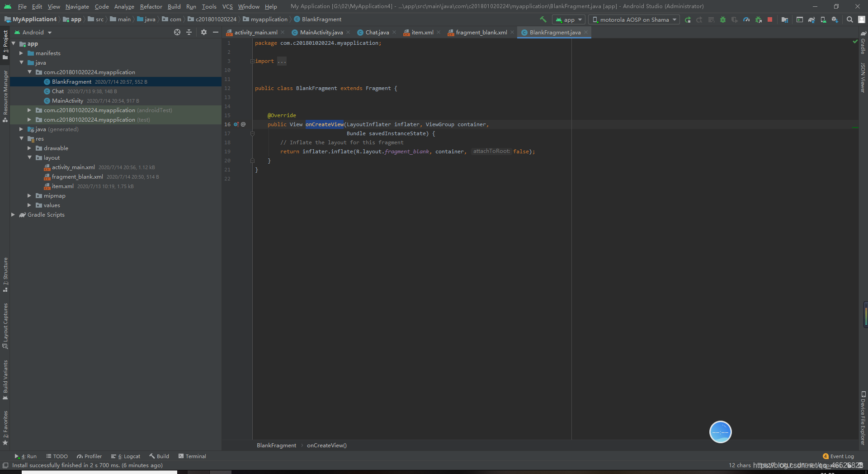Screen dimensions: 868x474
Task: Expand the folded import block
Action: click(252, 61)
